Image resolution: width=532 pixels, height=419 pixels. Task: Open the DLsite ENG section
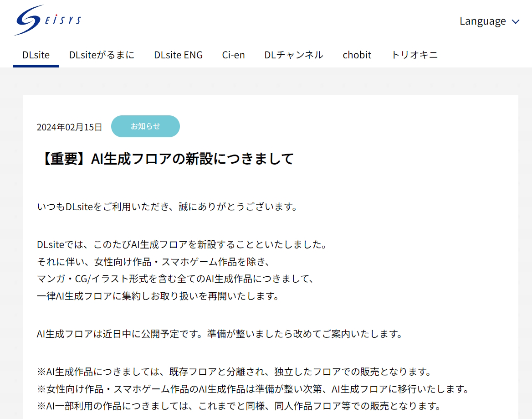coord(178,54)
